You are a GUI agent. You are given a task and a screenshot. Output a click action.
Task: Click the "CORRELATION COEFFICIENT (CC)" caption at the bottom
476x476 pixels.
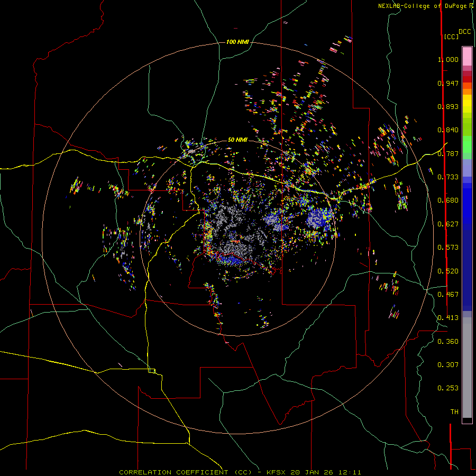click(186, 472)
